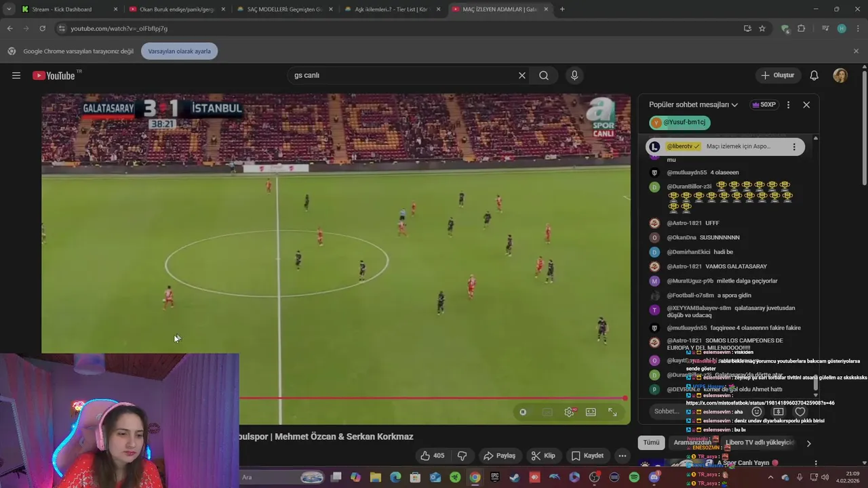Save video using Kaydet
This screenshot has width=868, height=488.
(x=587, y=455)
